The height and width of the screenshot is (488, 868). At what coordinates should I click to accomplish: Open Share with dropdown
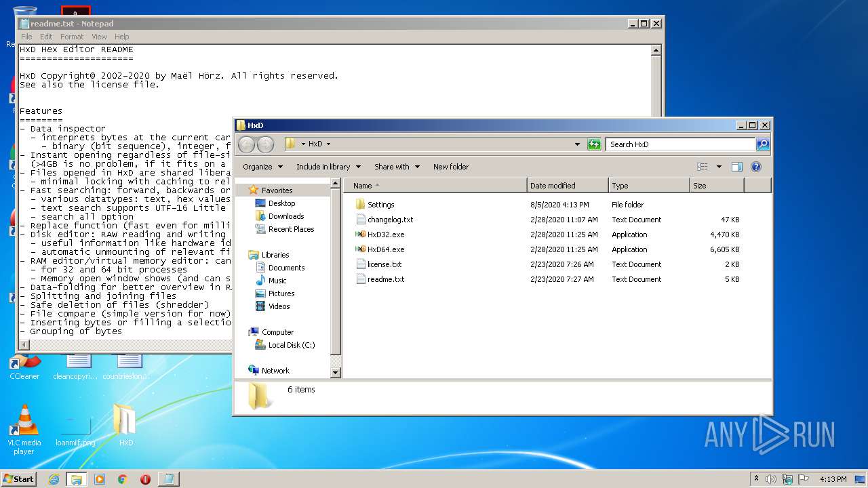397,167
